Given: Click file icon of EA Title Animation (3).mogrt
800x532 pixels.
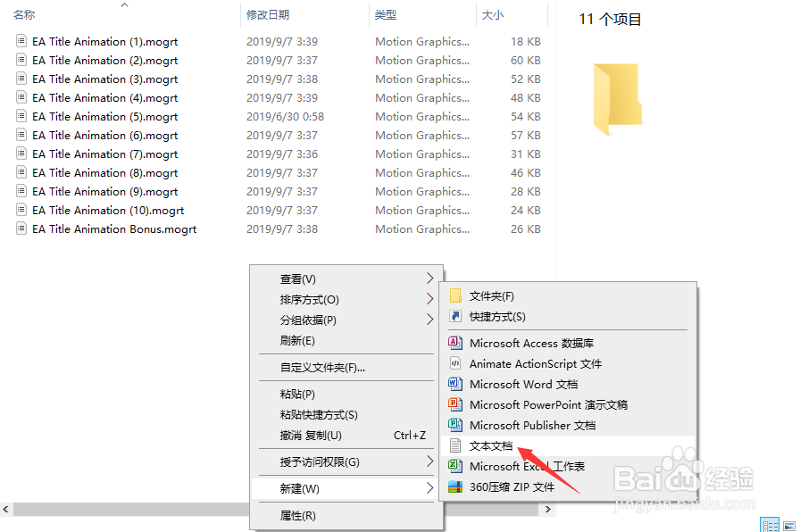Looking at the screenshot, I should pos(21,78).
